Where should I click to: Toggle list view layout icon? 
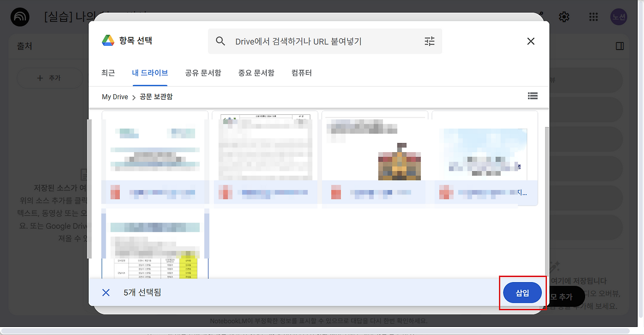pyautogui.click(x=533, y=96)
